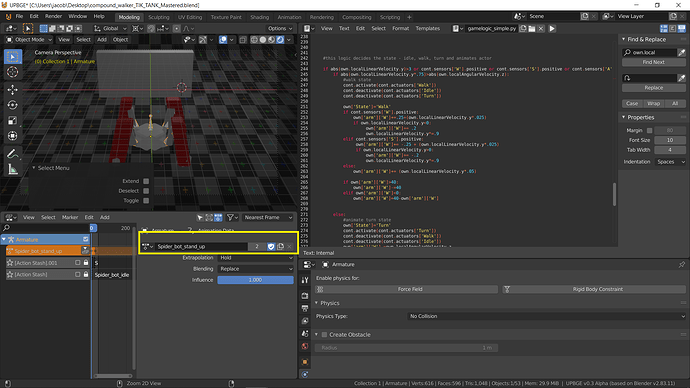Switch to rendered viewport shading

tap(280, 40)
